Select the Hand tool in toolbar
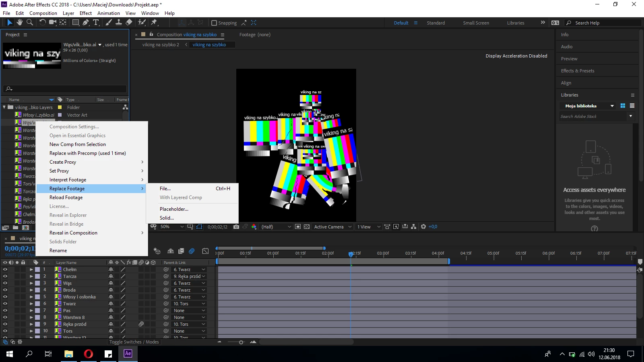The height and width of the screenshot is (362, 644). pos(19,23)
